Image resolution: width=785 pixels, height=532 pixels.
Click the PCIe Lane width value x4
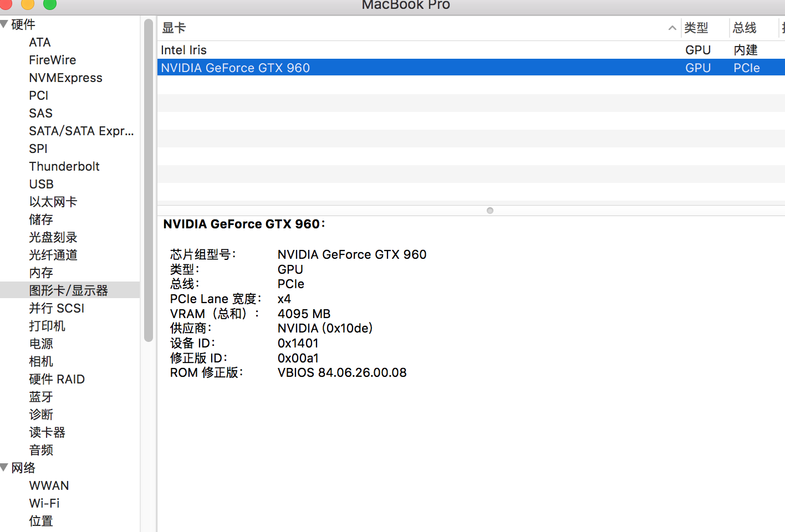[x=284, y=299]
